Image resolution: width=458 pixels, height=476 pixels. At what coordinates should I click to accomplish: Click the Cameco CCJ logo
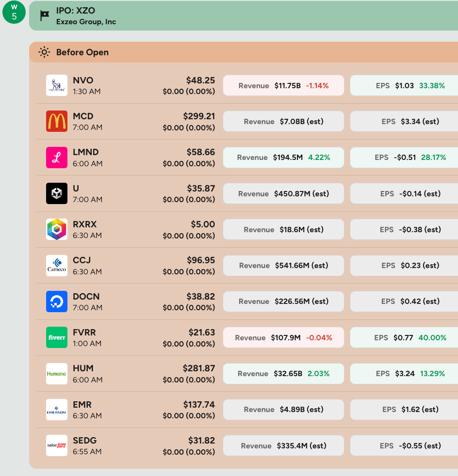pyautogui.click(x=57, y=265)
